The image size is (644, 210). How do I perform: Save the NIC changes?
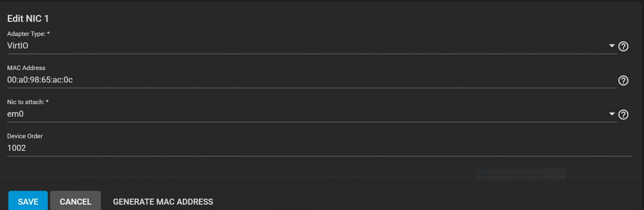pyautogui.click(x=28, y=201)
